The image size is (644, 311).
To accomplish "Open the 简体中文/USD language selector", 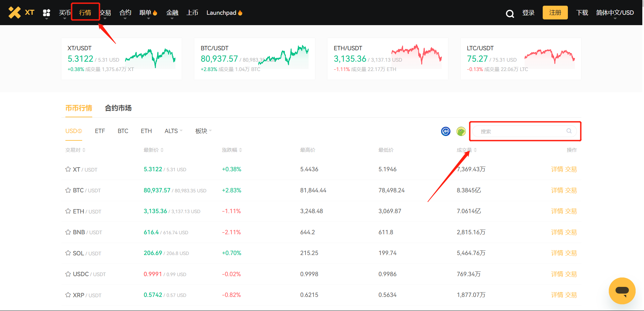I will tap(615, 13).
